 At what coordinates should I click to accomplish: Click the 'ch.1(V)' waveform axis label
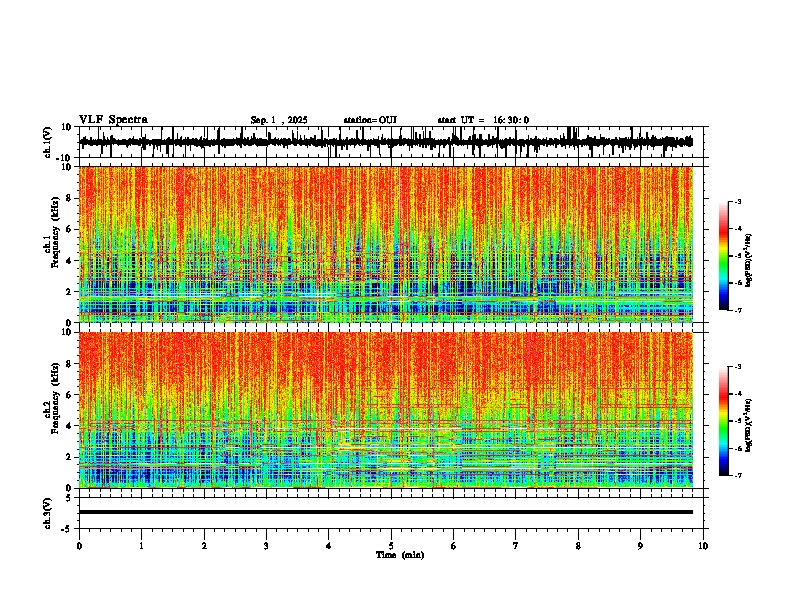click(48, 142)
